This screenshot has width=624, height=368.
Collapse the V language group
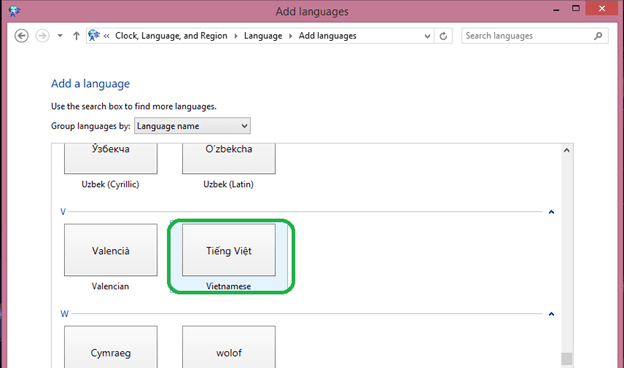click(x=551, y=212)
